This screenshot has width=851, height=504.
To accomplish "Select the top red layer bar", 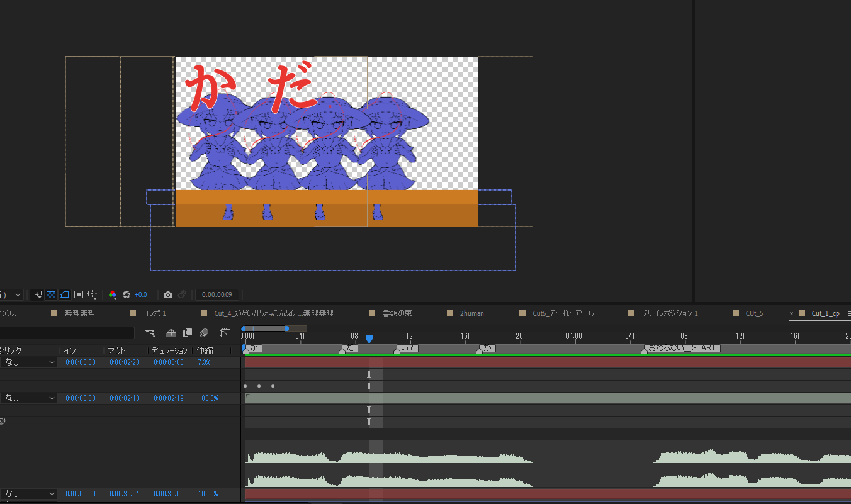I will coord(548,362).
